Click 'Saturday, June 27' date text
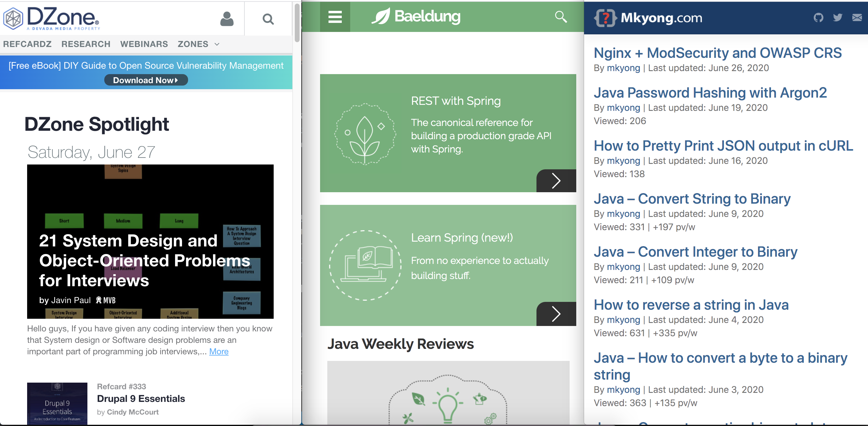 pyautogui.click(x=91, y=152)
